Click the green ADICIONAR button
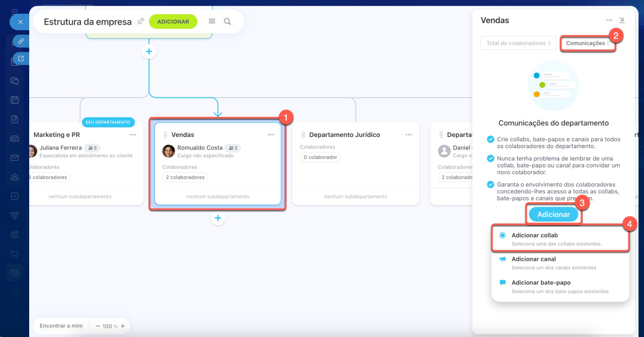Image resolution: width=644 pixels, height=337 pixels. click(173, 22)
